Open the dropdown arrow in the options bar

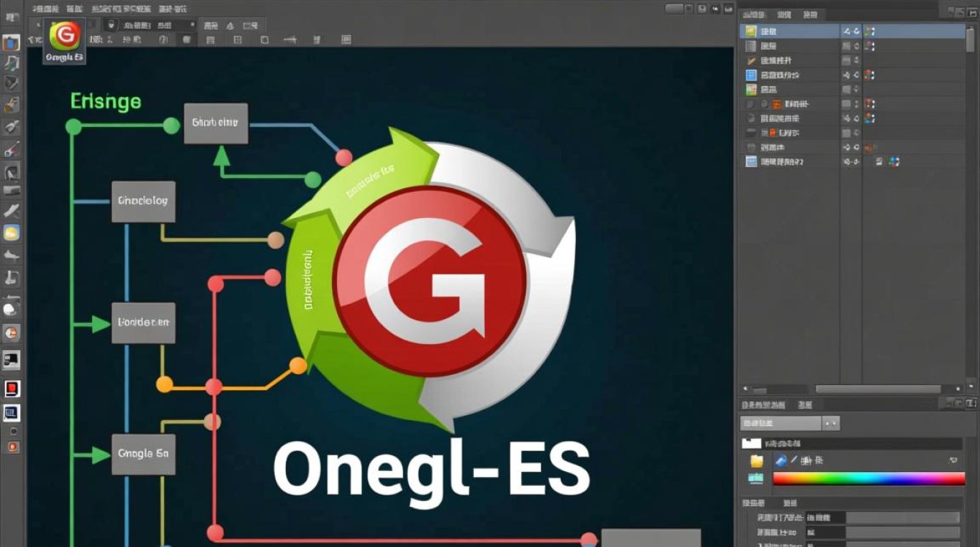coord(192,24)
